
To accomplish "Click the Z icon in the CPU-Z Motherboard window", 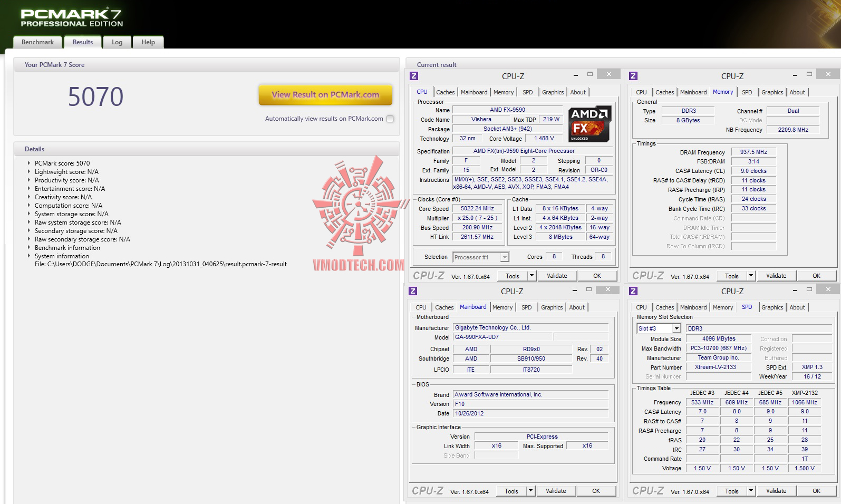I will click(413, 291).
